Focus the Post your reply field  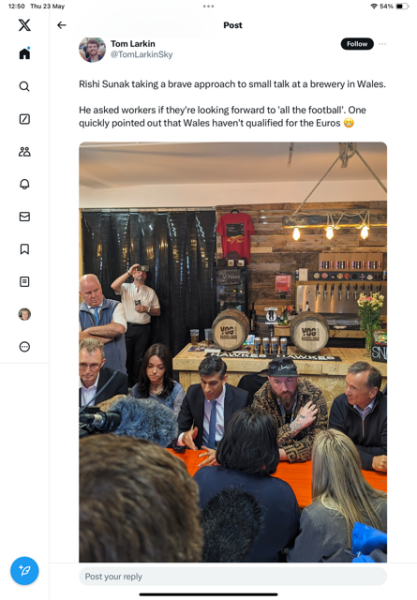tap(233, 576)
